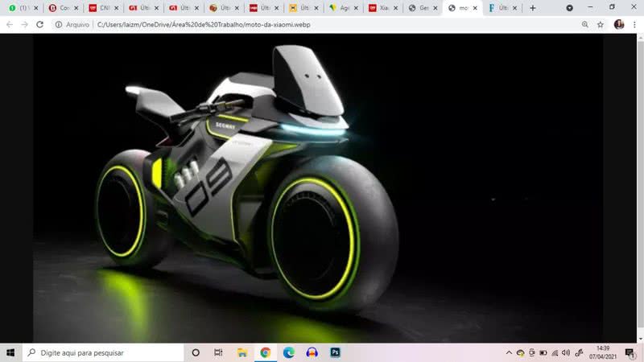Click the vertical scrollbar up arrow

click(x=640, y=37)
